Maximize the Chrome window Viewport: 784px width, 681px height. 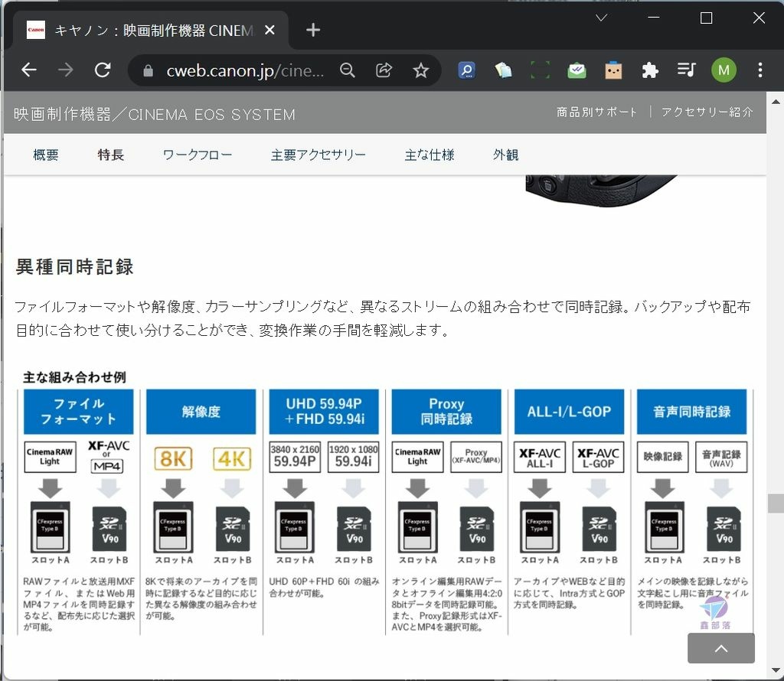(706, 18)
